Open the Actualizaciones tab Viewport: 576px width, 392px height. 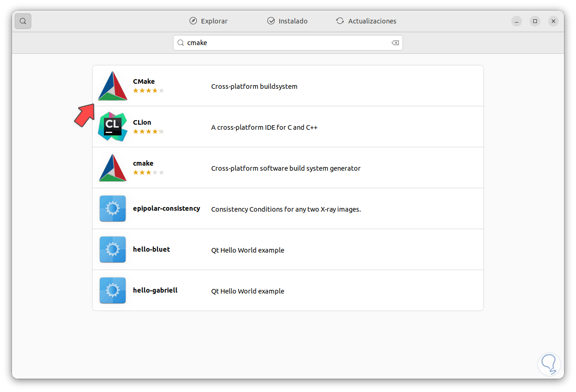click(x=366, y=21)
